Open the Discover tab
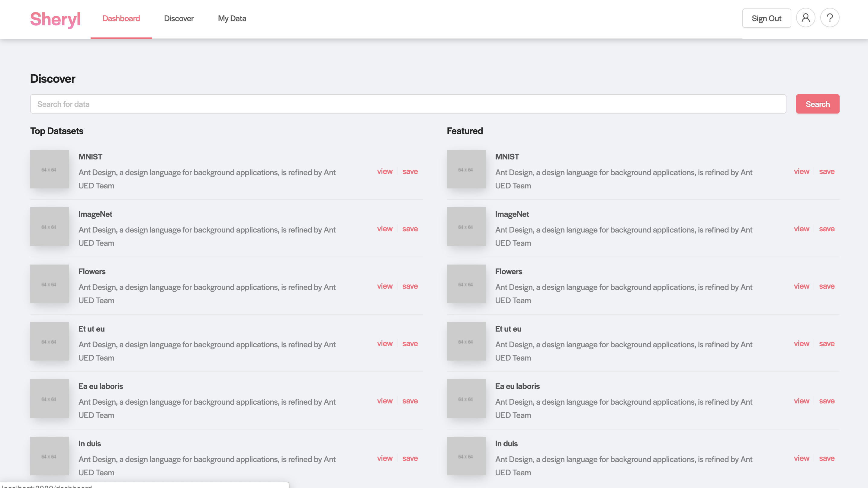Screen dimensions: 868x488 click(178, 18)
